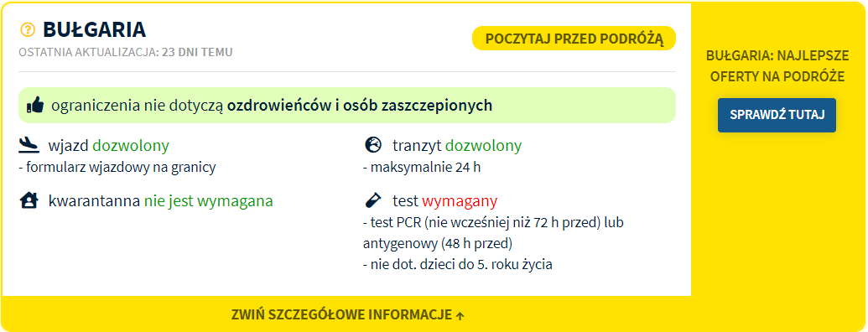Click the globe icon next to tranzyt
Image resolution: width=868 pixels, height=332 pixels.
click(374, 146)
